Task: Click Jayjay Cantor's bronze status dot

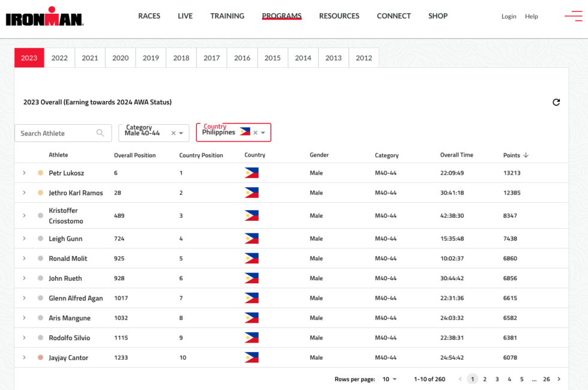Action: click(x=41, y=358)
